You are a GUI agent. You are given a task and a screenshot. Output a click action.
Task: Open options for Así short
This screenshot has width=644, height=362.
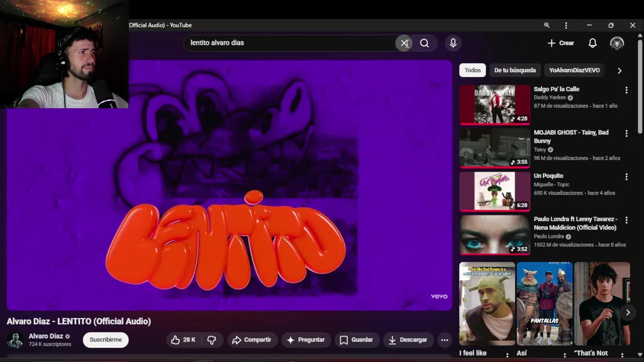pos(565,355)
